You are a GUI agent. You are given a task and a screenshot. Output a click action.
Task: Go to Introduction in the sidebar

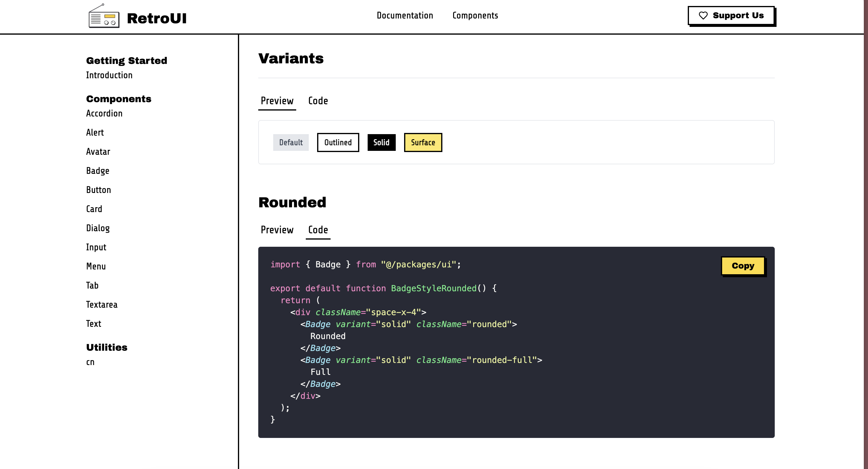[x=109, y=75]
